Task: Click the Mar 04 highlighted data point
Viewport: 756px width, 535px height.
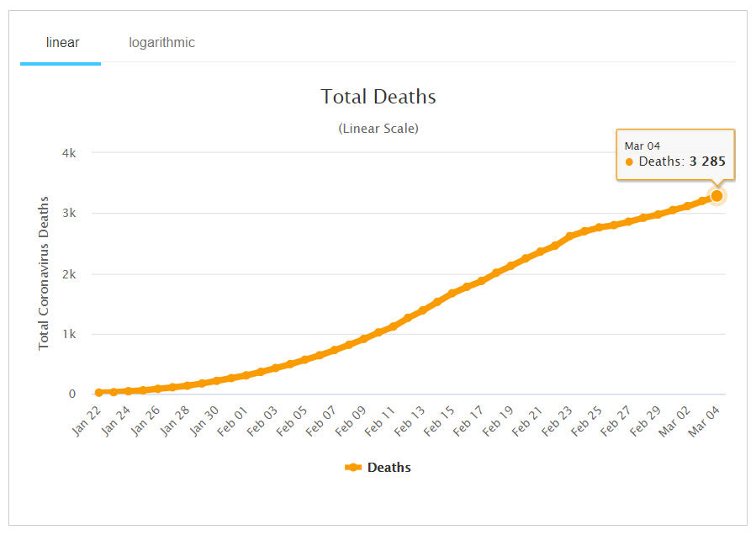Action: point(716,196)
